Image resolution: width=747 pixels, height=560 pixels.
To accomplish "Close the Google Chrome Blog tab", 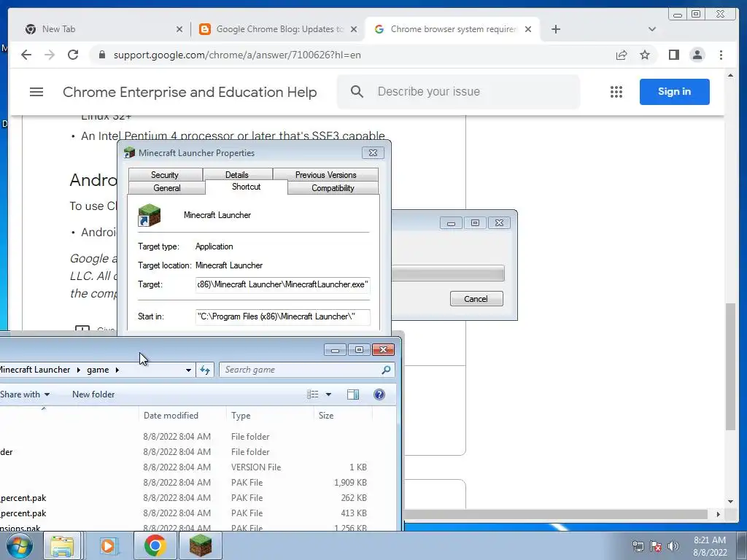I will (354, 29).
